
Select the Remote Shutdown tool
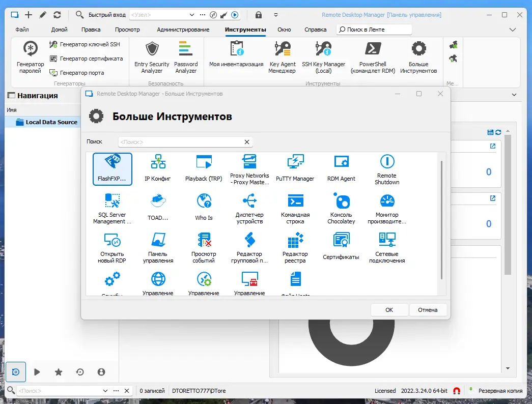pos(386,168)
